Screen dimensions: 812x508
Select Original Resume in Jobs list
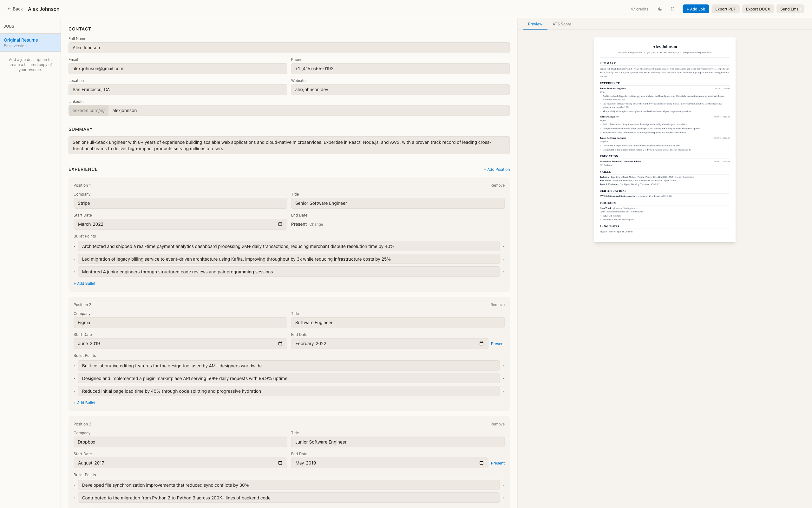pyautogui.click(x=30, y=43)
